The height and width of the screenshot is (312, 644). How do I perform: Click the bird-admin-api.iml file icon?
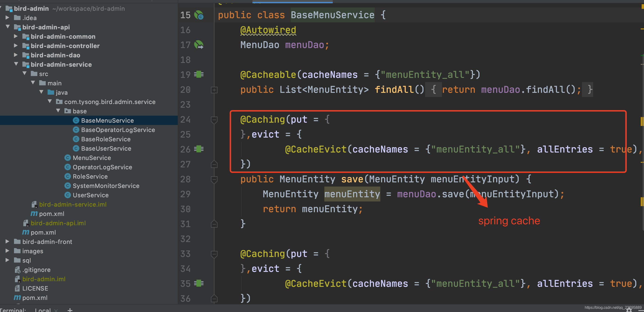pos(26,223)
